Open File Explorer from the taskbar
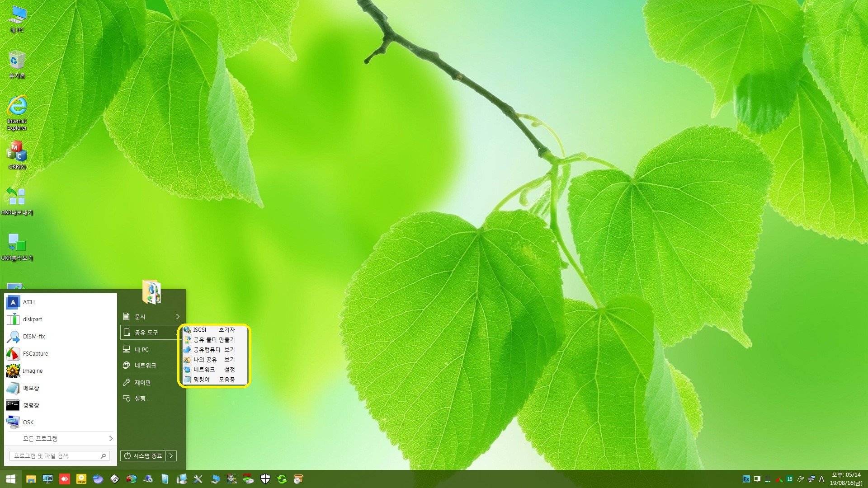Screen dimensions: 868x488 click(31, 479)
